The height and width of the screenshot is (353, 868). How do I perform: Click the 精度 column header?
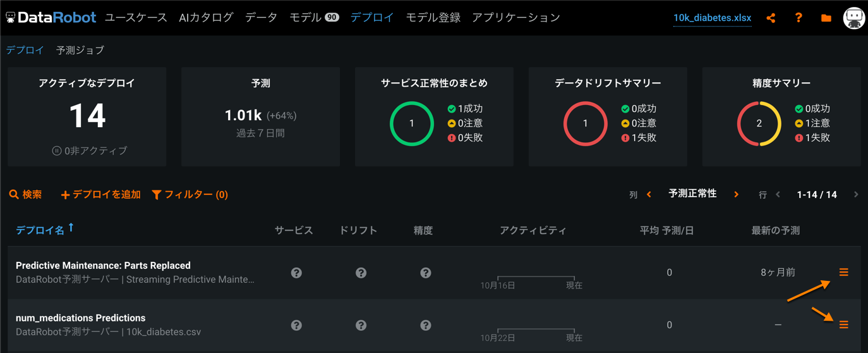(423, 231)
